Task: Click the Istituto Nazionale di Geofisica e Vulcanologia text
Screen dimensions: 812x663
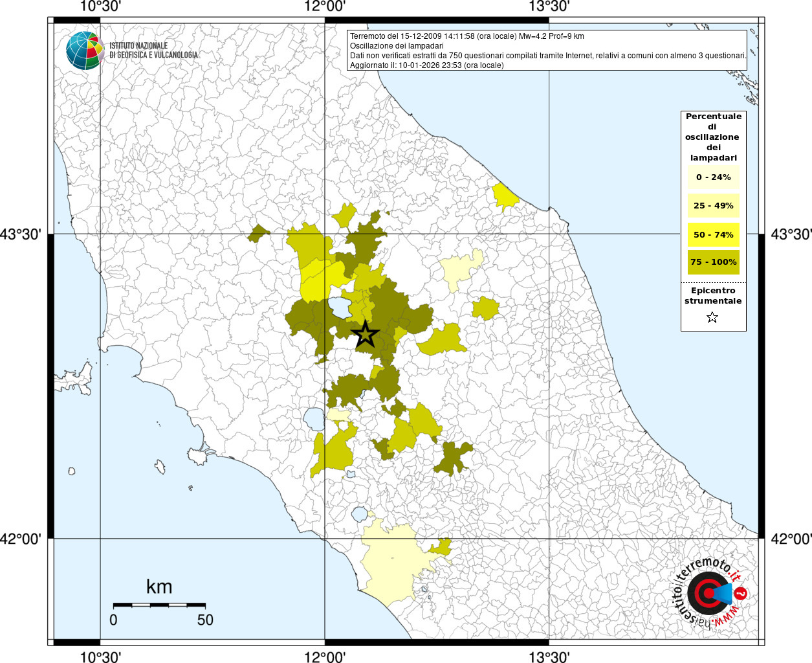Action: (x=153, y=51)
